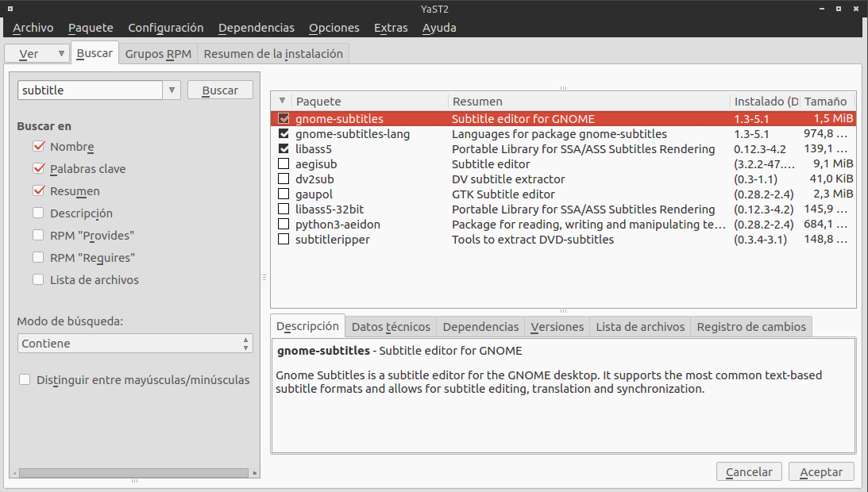Switch to the Grupos RPM tab
This screenshot has width=868, height=492.
[x=157, y=52]
